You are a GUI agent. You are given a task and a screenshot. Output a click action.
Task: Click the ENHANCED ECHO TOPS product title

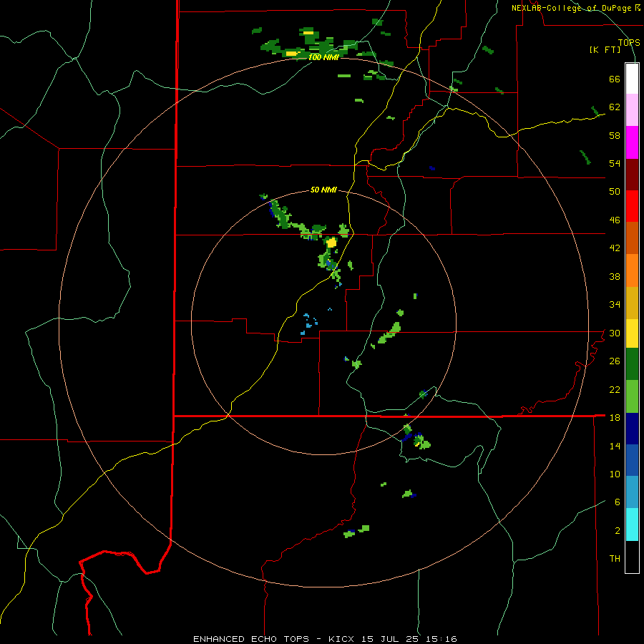click(x=251, y=639)
